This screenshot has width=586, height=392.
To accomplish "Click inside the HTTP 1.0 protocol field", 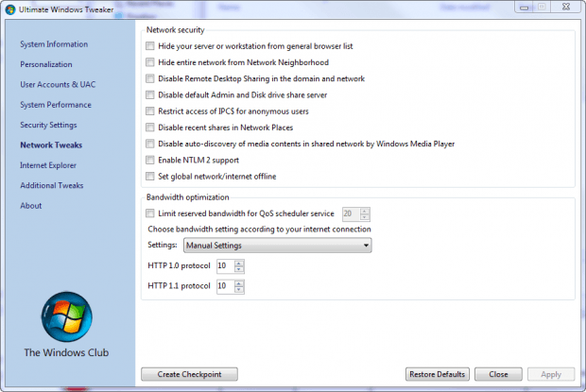I will click(x=226, y=265).
